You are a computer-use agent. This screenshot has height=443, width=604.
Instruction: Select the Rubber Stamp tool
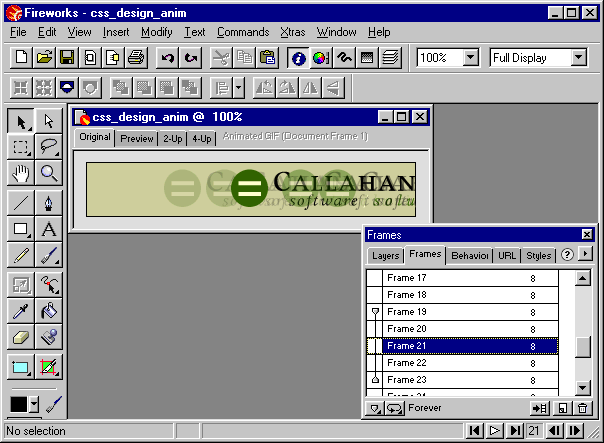pos(49,337)
